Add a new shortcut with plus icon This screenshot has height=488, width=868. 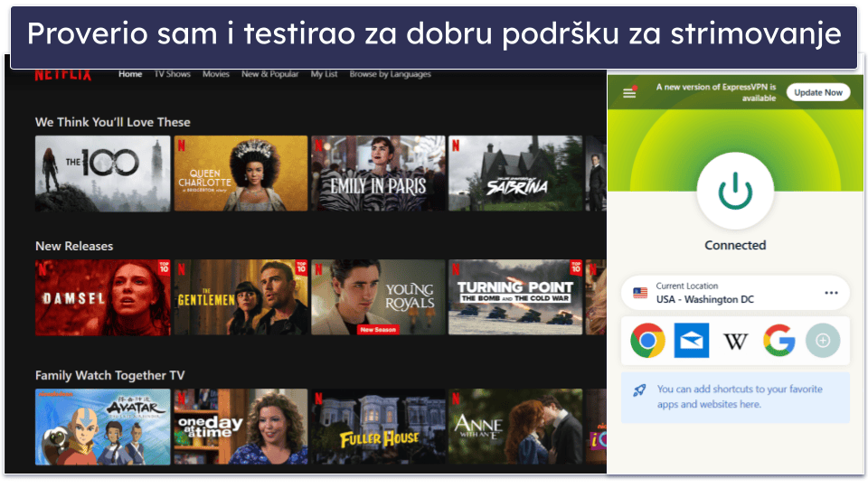[823, 341]
